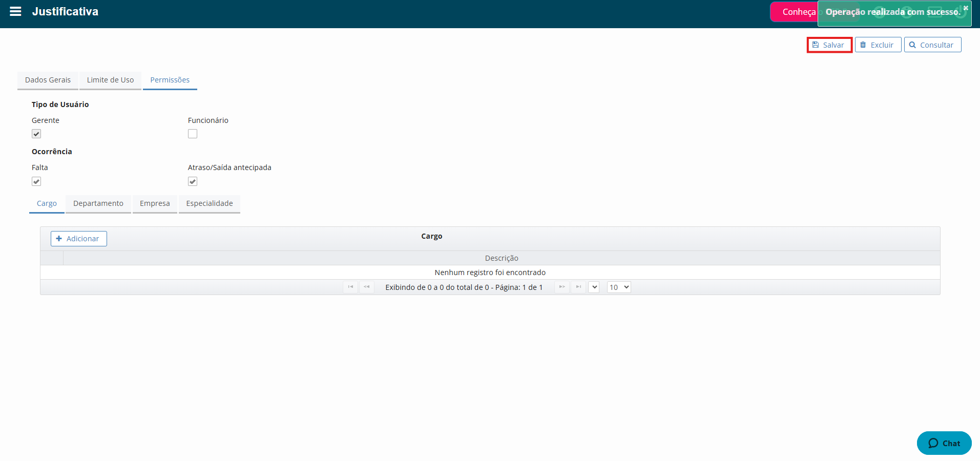The width and height of the screenshot is (980, 461).
Task: Click the Consultar button
Action: [932, 45]
